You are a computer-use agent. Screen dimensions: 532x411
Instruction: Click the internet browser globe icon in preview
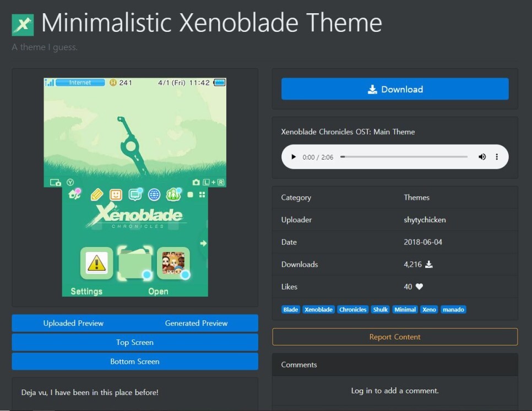pyautogui.click(x=154, y=194)
